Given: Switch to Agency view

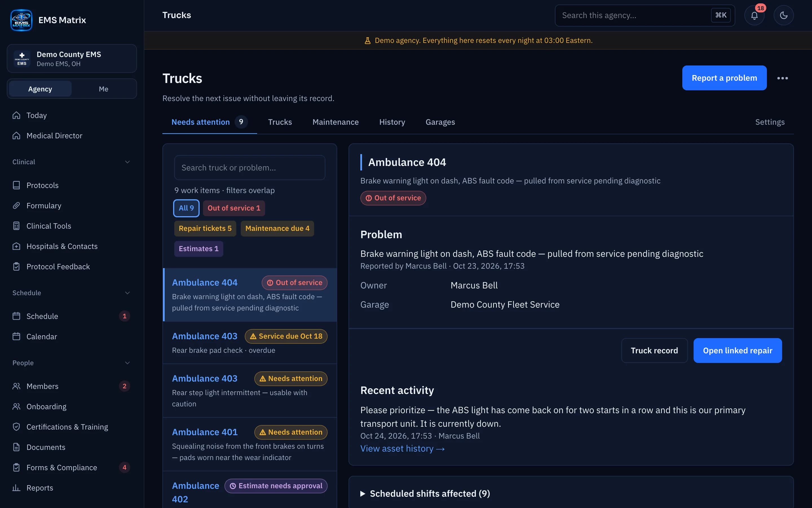Looking at the screenshot, I should click(40, 89).
